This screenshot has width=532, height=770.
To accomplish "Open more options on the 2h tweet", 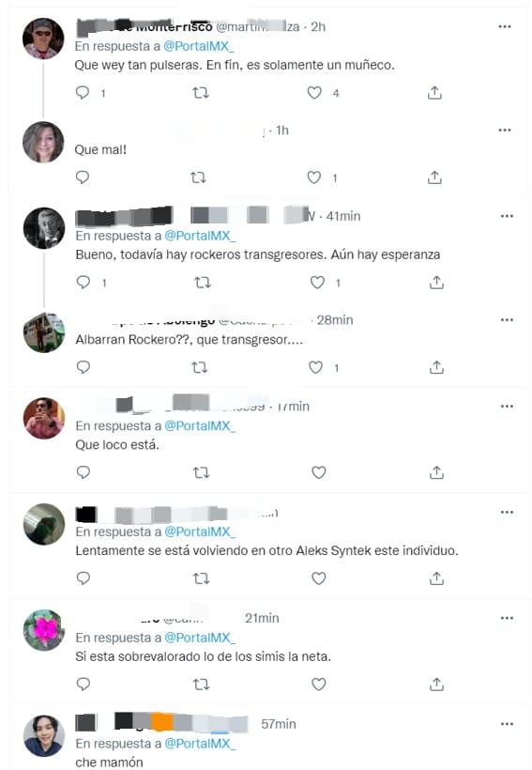I will [505, 26].
